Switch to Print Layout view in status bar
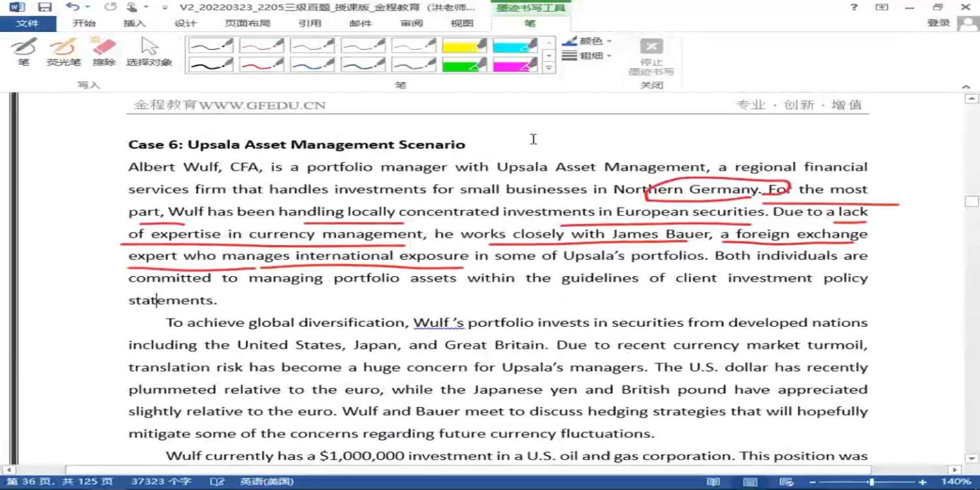 [x=750, y=482]
